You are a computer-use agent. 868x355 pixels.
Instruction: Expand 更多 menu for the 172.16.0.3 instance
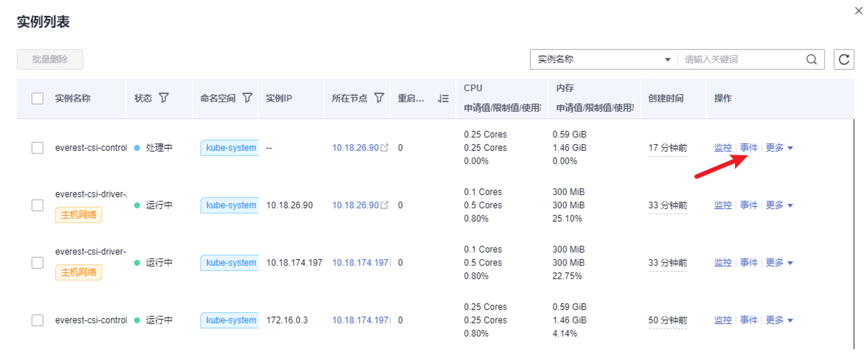pos(779,320)
